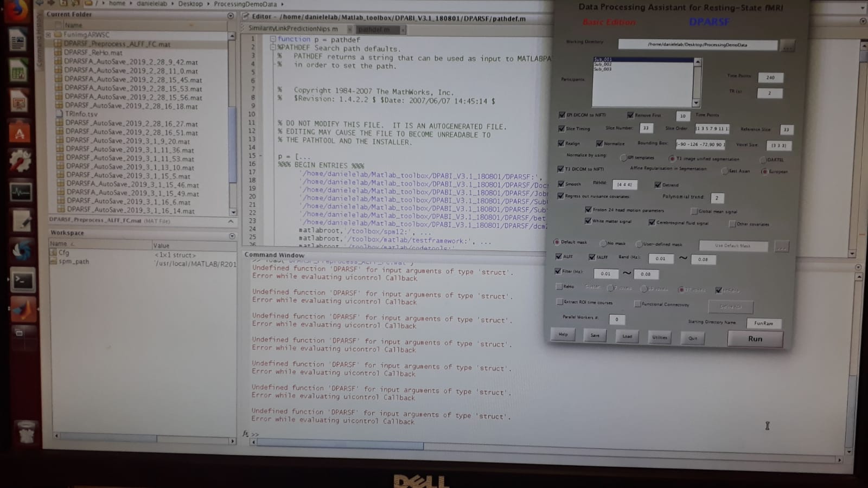Toggle Detrend checkbox
This screenshot has height=488, width=868.
tap(658, 185)
